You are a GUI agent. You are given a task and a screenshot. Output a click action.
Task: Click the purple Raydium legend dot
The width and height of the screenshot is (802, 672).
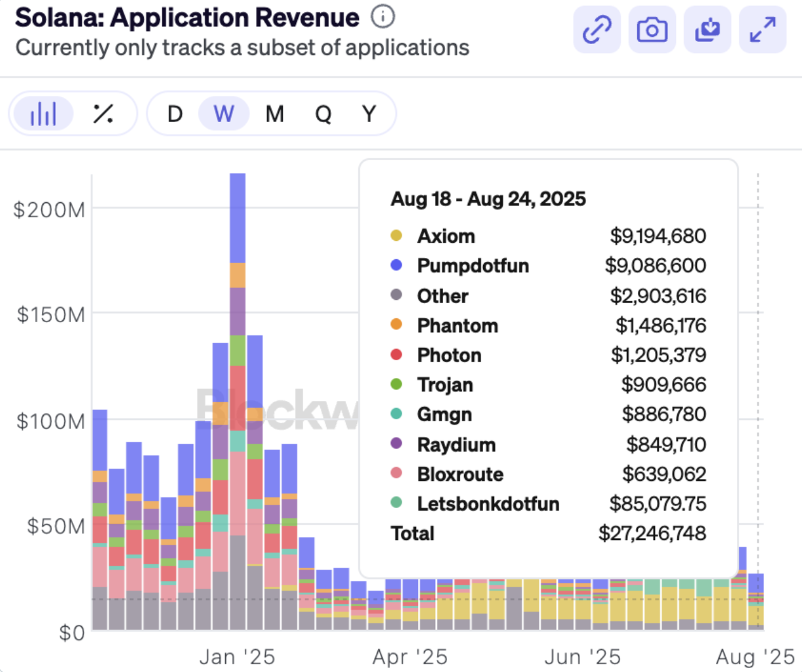pos(396,443)
